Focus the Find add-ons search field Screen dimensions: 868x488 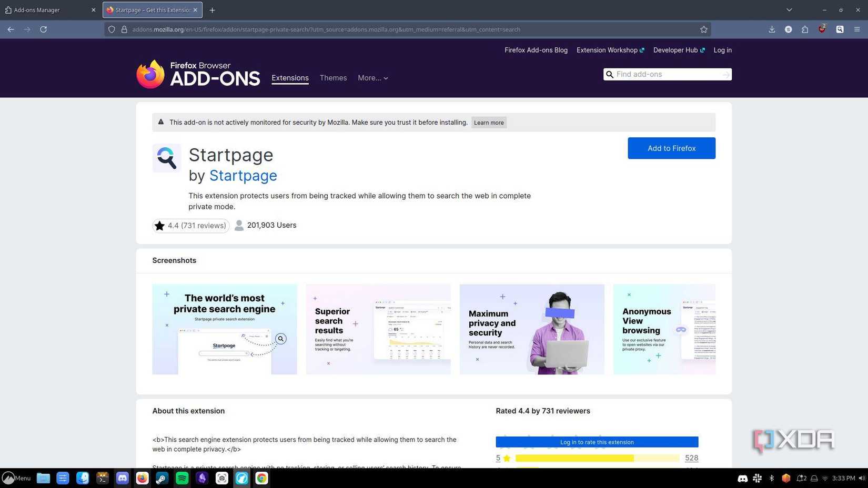[667, 74]
